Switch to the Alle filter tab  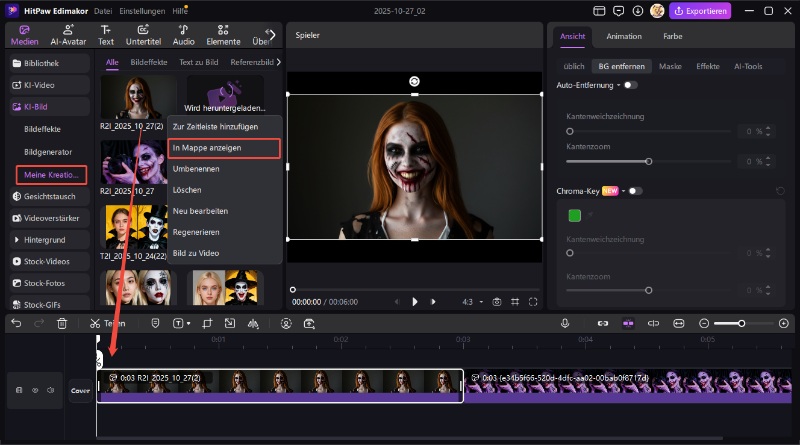coord(112,62)
